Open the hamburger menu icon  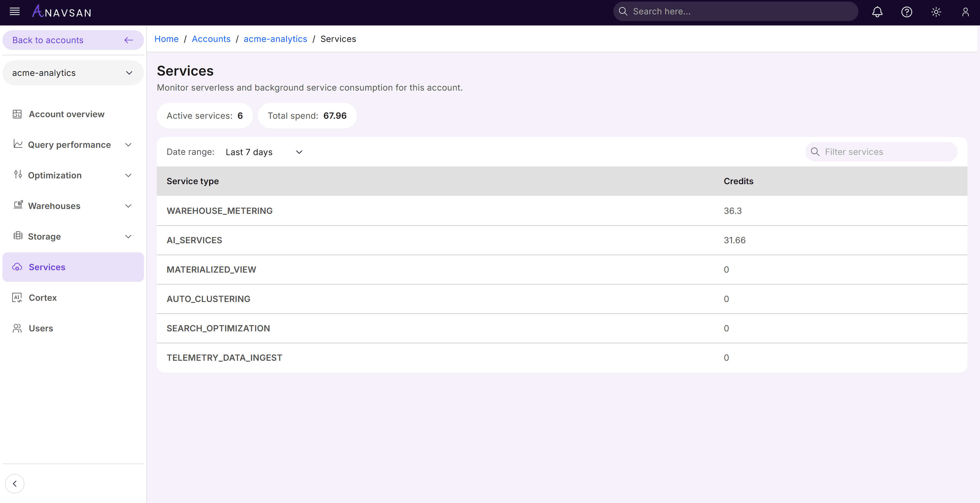(x=14, y=12)
